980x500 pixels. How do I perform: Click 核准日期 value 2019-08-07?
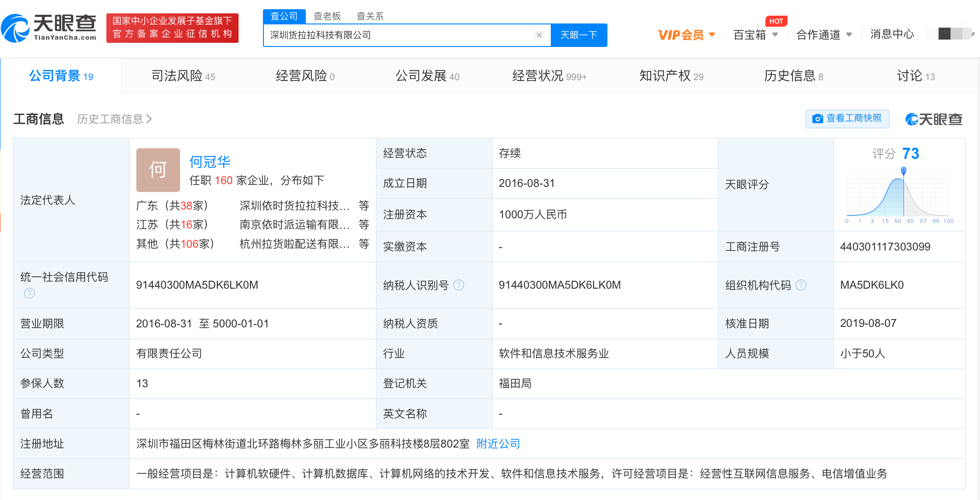(868, 323)
